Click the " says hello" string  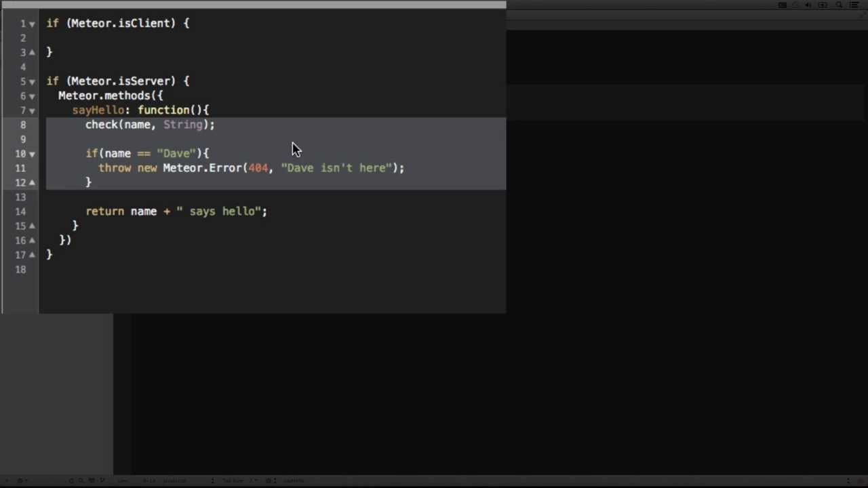tap(218, 211)
